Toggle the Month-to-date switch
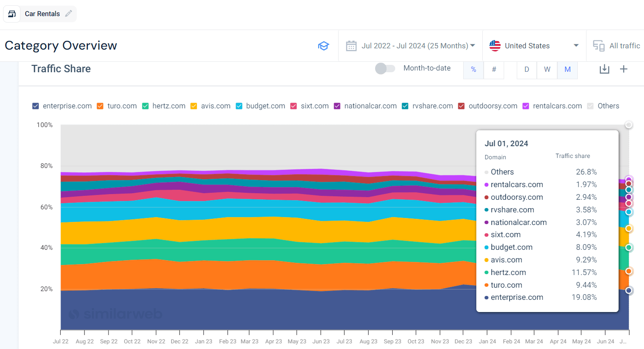The height and width of the screenshot is (349, 644). 385,68
